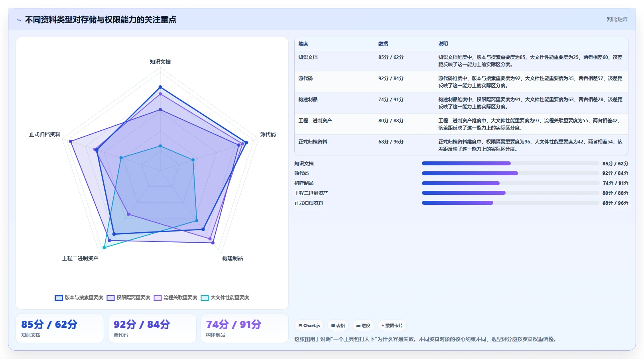Click the 工程二进制资产 axis label on the radar
Viewport: 644px width, 359px height.
[x=80, y=258]
